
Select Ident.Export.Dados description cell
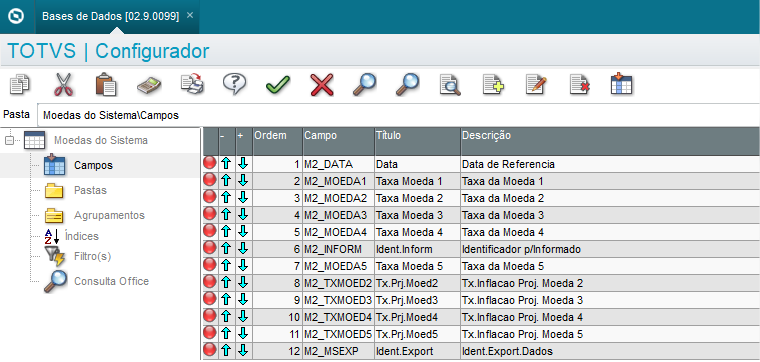tap(610, 351)
